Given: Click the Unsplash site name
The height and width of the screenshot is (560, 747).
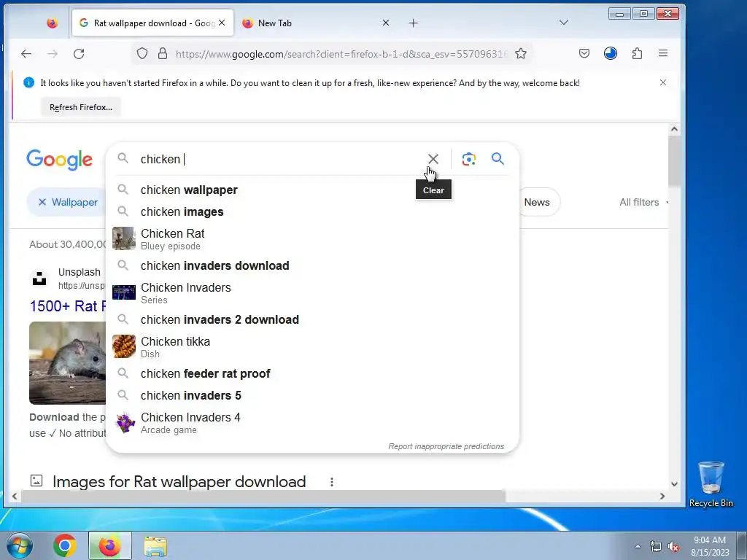Looking at the screenshot, I should click(79, 272).
